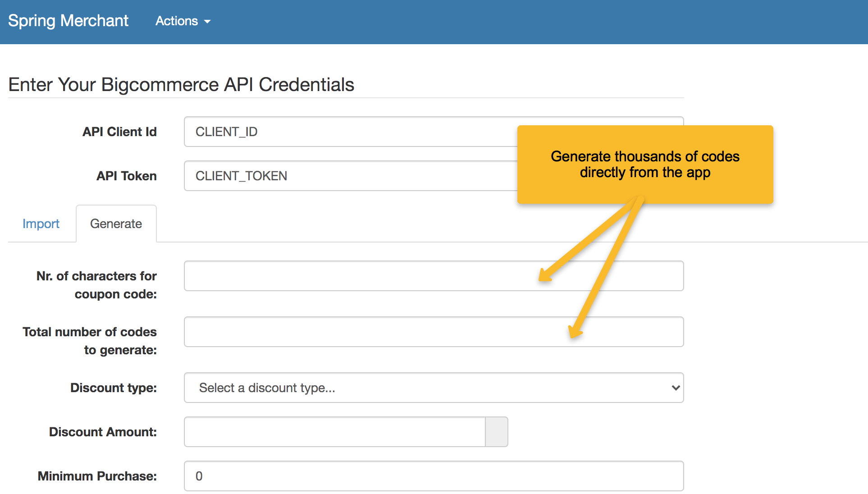Focus the Nr. of characters for coupon code field
This screenshot has height=494, width=868.
(x=434, y=276)
